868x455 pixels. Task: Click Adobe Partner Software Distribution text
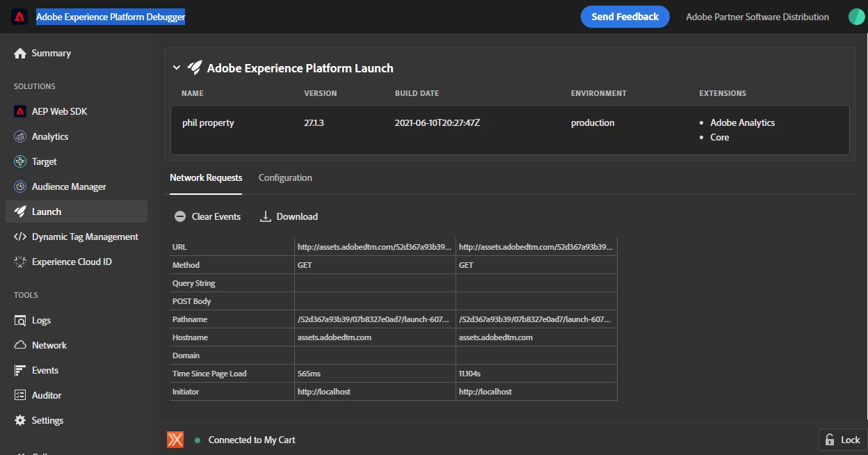(757, 17)
